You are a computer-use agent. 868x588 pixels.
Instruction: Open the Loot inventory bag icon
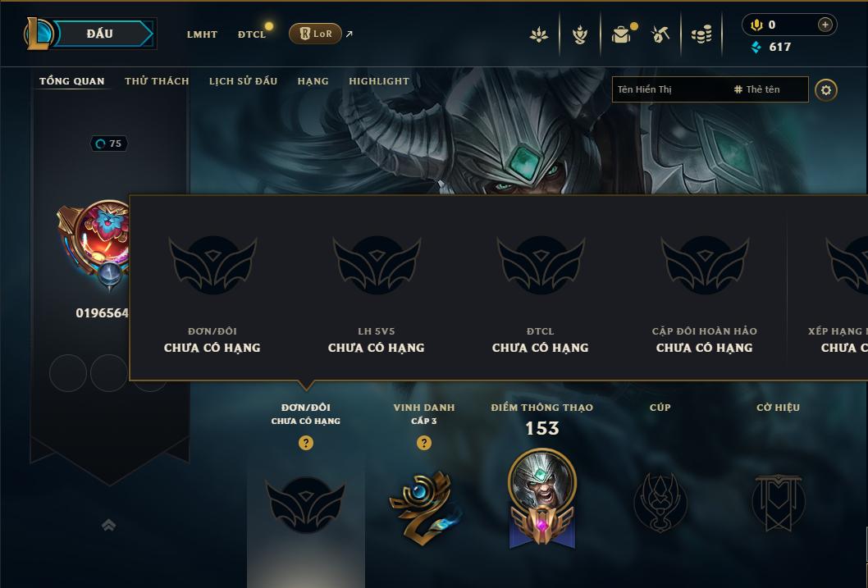[x=622, y=34]
